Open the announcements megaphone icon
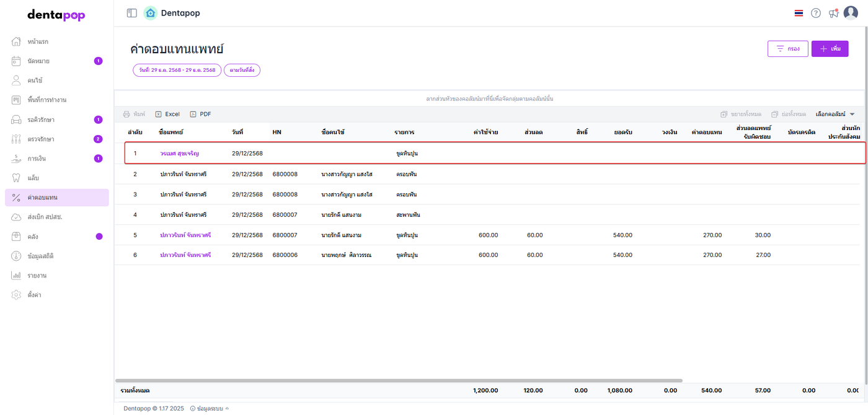Viewport: 868px width, 415px height. point(833,13)
